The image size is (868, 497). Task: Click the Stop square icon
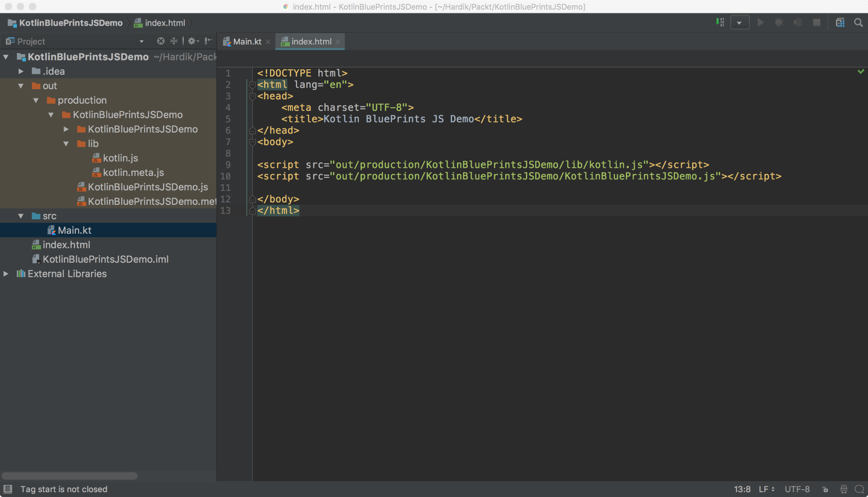coord(816,22)
